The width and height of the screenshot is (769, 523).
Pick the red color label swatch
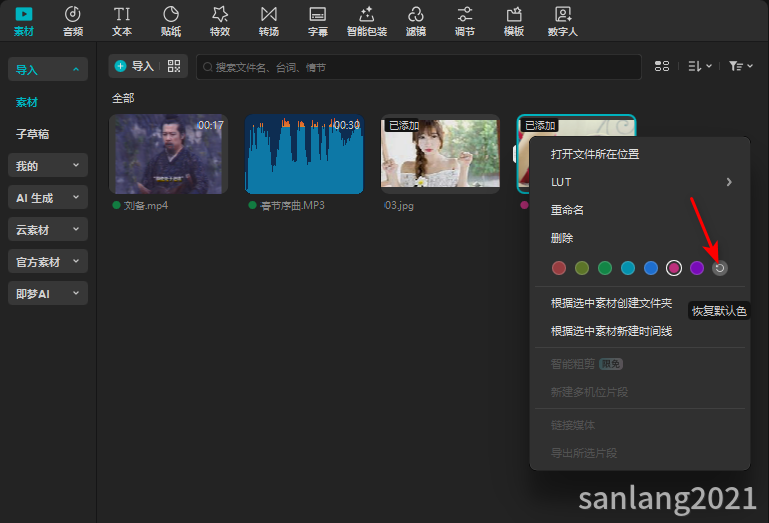[559, 268]
